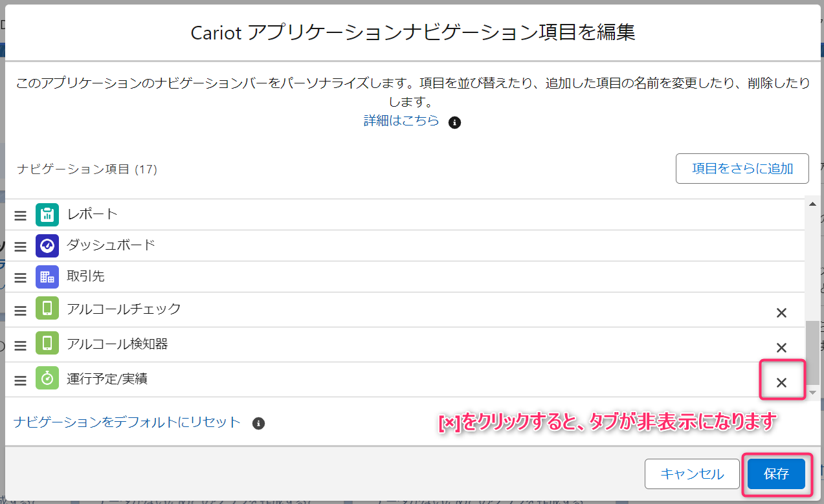Click the アルコールチェック item icon
The height and width of the screenshot is (504, 824).
47,309
